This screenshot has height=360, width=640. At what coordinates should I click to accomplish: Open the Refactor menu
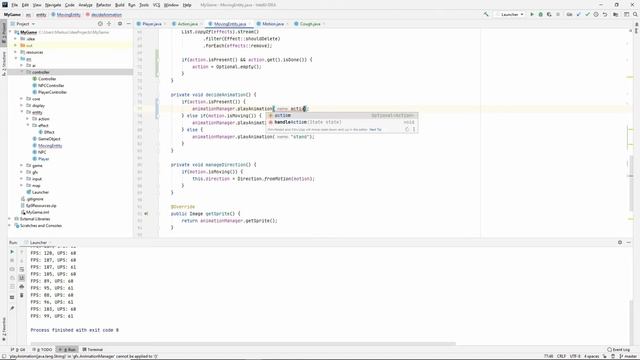coord(103,5)
